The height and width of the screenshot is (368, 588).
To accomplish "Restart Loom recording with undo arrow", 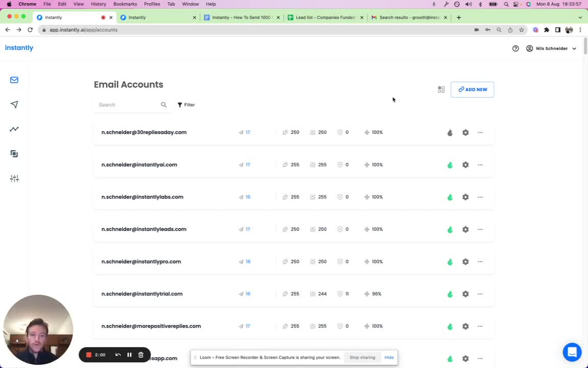I will (x=118, y=355).
